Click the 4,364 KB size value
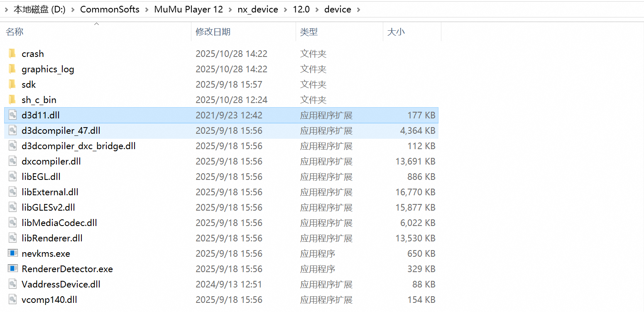 click(x=418, y=131)
